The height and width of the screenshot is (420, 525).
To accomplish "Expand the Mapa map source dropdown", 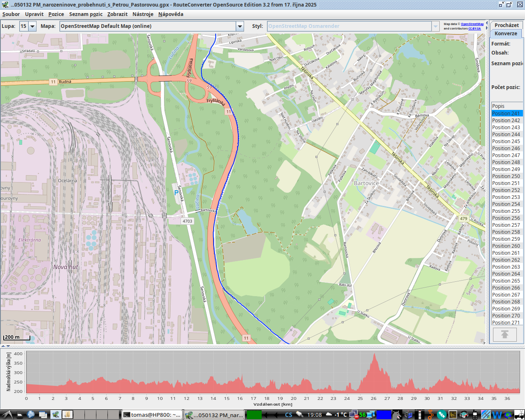I will [240, 26].
